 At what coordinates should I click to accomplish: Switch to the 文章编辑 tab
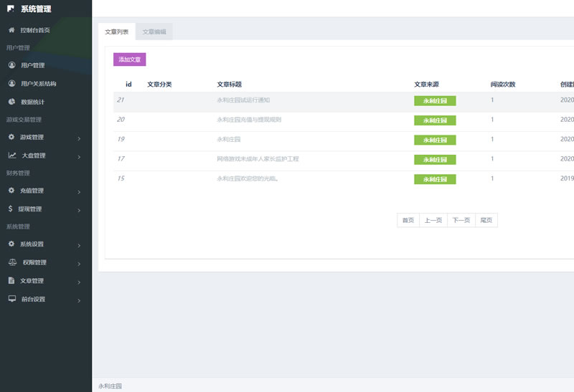click(x=154, y=32)
